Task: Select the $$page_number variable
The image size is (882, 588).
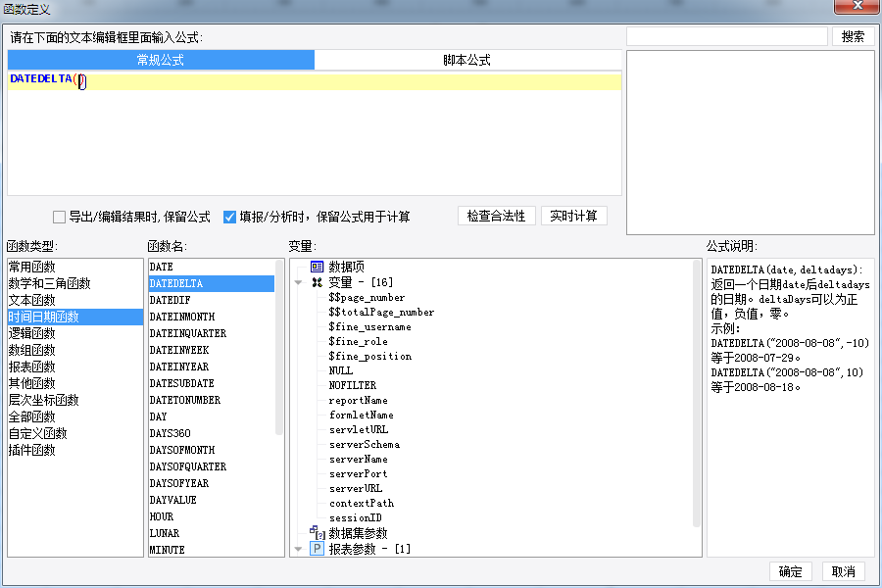Action: 367,298
